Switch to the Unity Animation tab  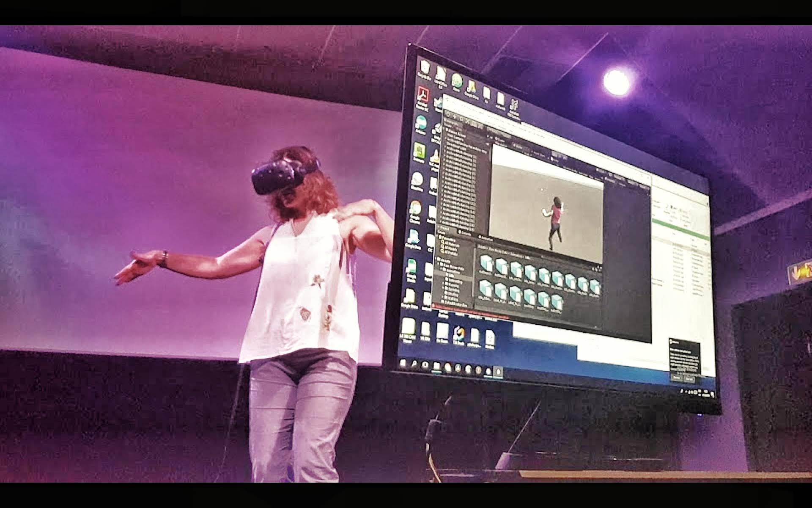(486, 239)
